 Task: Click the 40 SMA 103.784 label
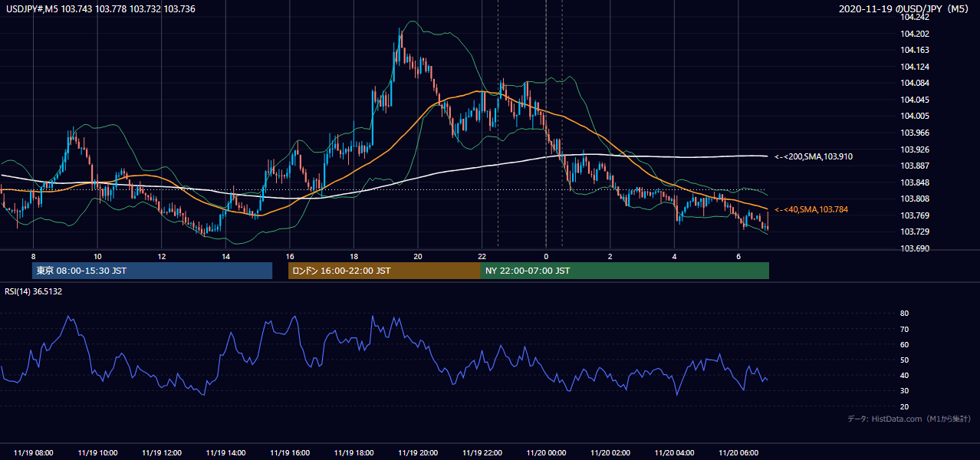click(811, 209)
